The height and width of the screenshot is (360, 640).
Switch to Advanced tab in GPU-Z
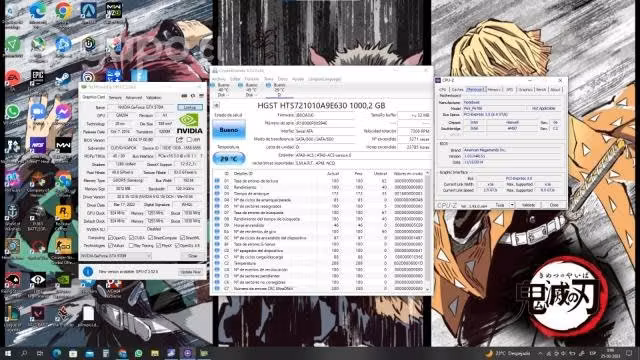tap(133, 98)
